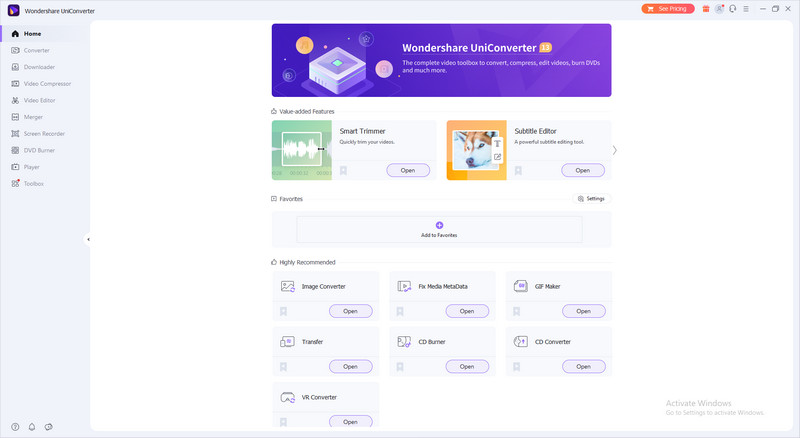Open the gift box promotions icon
The width and height of the screenshot is (800, 438).
pos(706,8)
